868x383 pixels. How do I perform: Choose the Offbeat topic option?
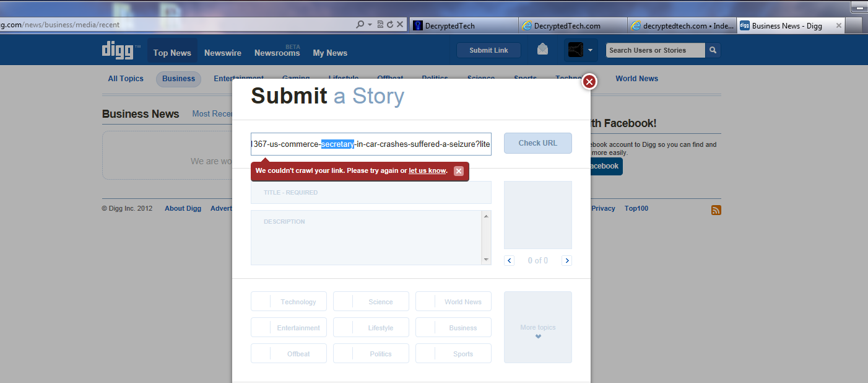289,354
